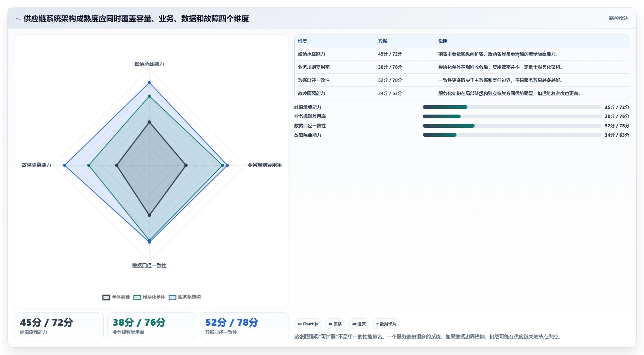Open the 38分 / 76分 data card
This screenshot has height=355, width=644.
click(152, 326)
